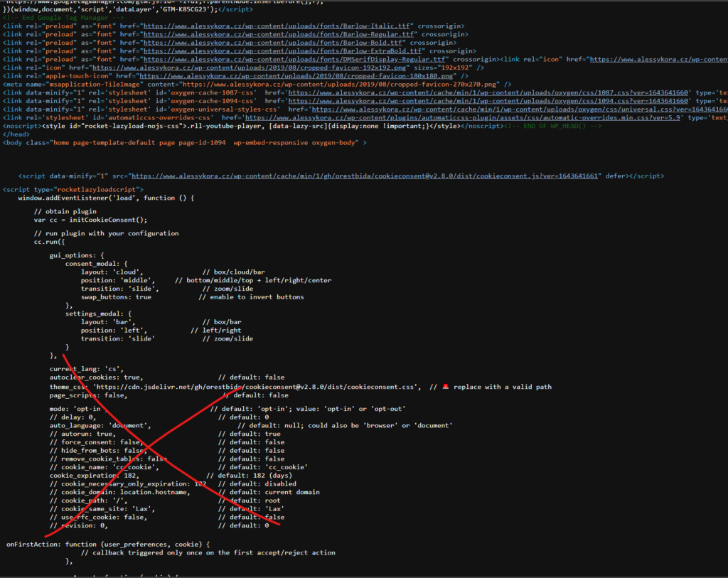The height and width of the screenshot is (578, 728).
Task: Click the jsdelivr cookieconsent.css theme URL string
Action: (x=257, y=387)
